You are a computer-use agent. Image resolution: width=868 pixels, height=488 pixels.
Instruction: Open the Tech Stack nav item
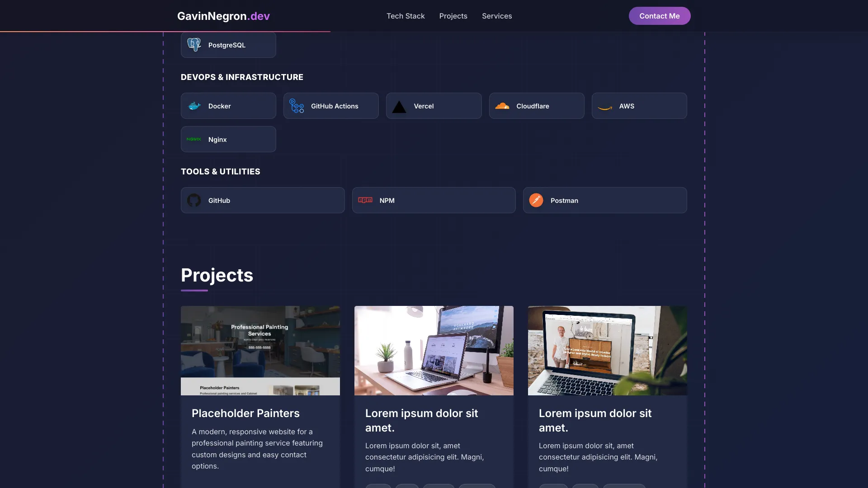[x=406, y=16]
